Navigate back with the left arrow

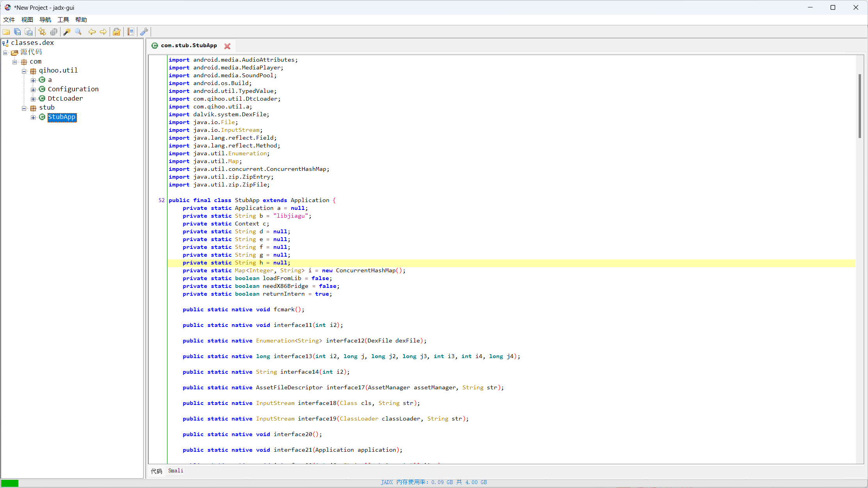92,32
